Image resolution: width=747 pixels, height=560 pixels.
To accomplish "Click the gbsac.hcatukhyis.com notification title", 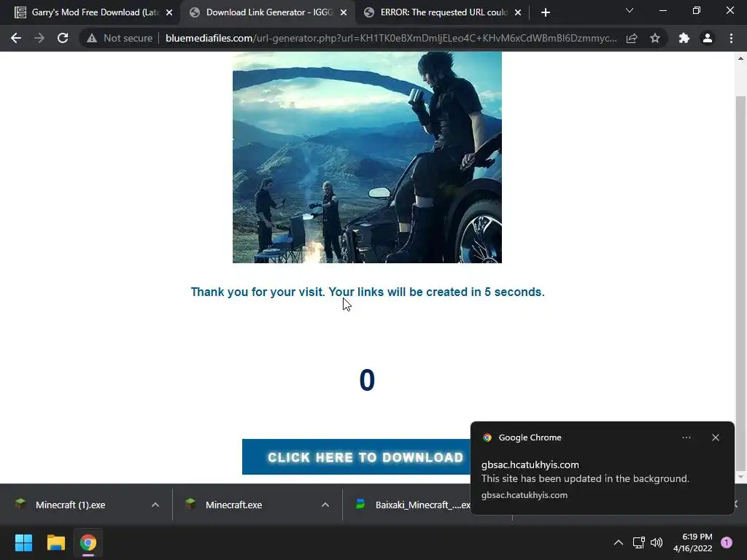I will click(530, 464).
